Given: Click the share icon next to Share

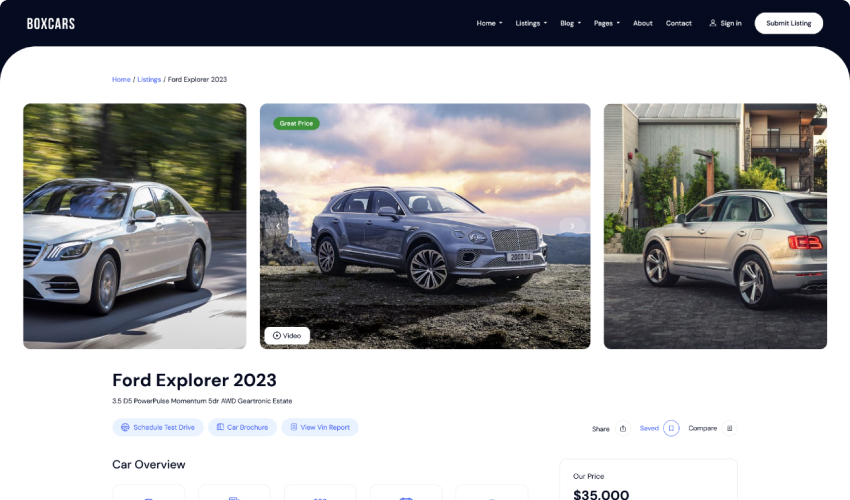Looking at the screenshot, I should [623, 428].
